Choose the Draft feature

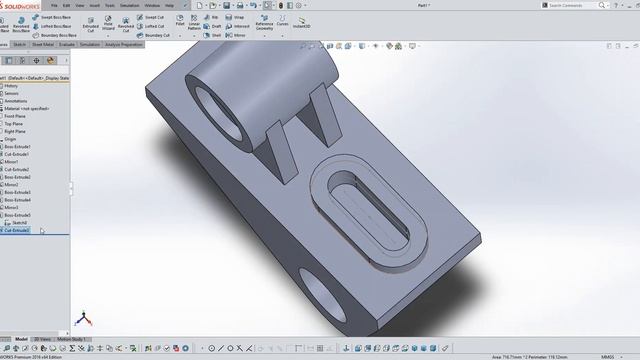pos(212,26)
